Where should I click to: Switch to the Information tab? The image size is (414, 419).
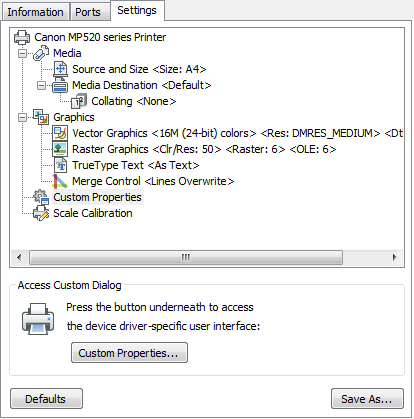[35, 12]
